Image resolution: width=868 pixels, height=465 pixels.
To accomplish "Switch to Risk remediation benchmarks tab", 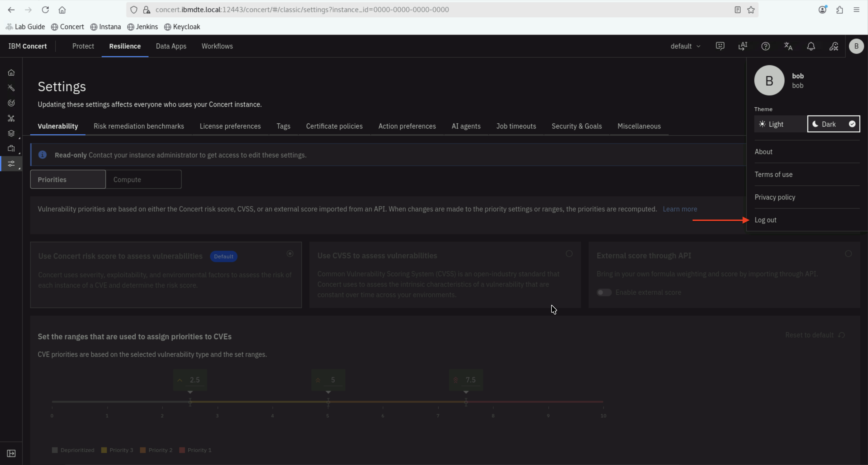I will click(139, 126).
